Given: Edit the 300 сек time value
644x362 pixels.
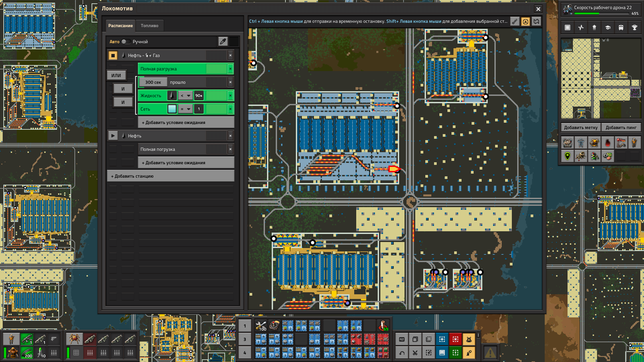Looking at the screenshot, I should coord(153,82).
